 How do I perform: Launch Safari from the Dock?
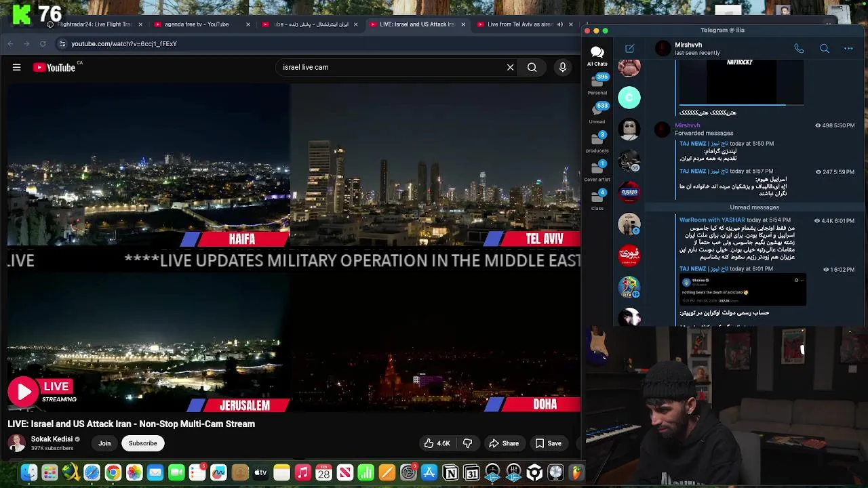92,472
